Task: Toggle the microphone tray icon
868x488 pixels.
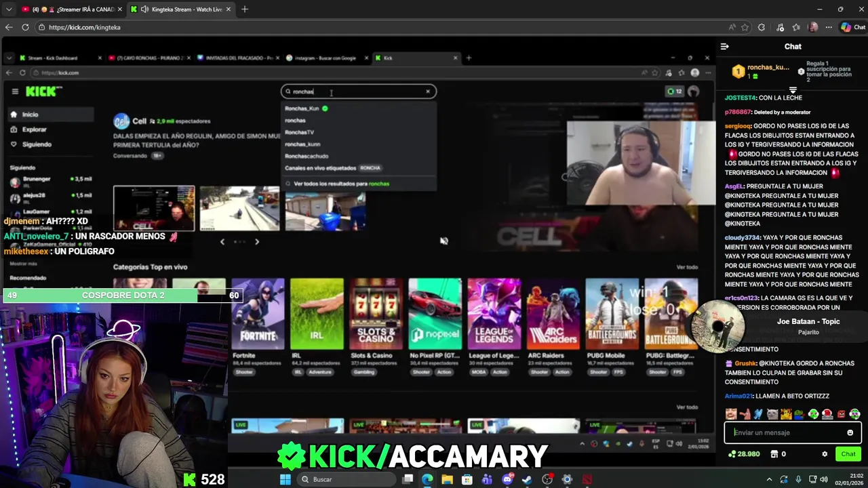Action: pyautogui.click(x=798, y=479)
